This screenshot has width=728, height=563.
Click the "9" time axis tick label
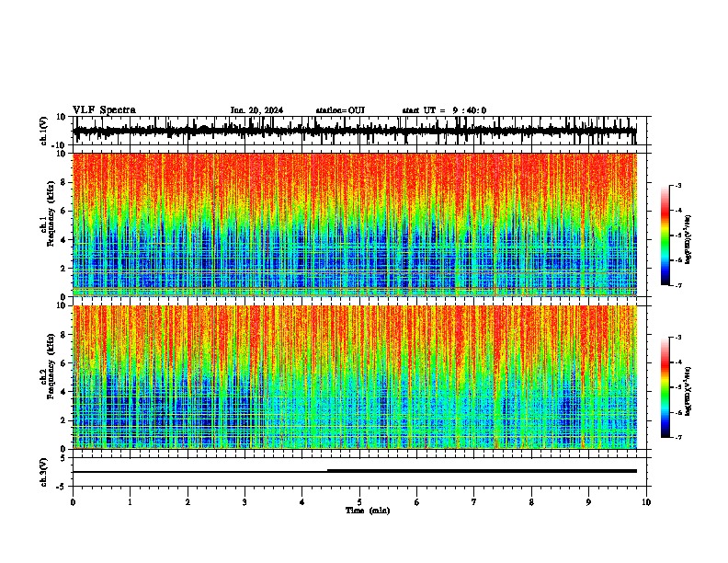(588, 502)
